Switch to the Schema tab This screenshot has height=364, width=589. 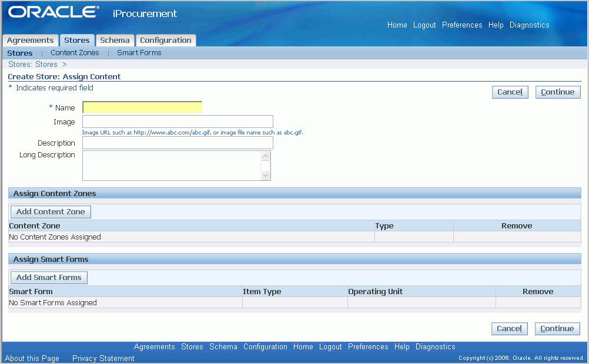115,40
